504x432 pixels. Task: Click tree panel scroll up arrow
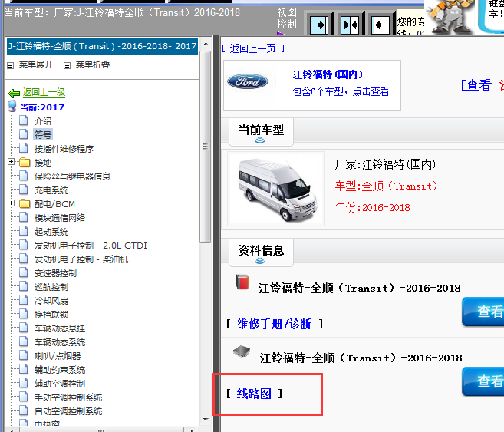[x=206, y=44]
